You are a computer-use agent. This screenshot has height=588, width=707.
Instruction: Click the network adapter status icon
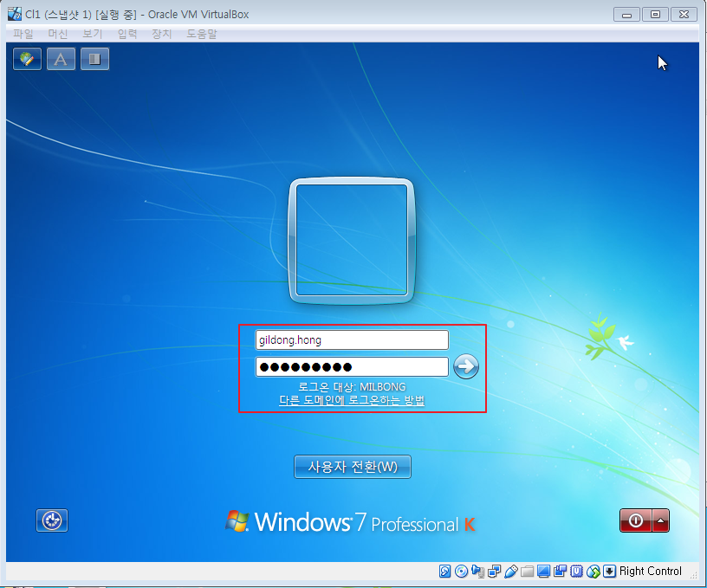coord(494,572)
